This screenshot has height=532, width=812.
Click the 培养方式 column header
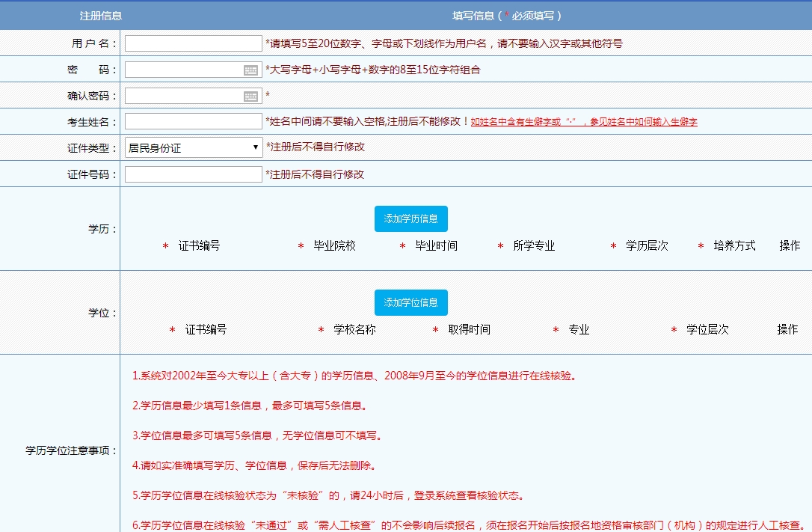734,246
